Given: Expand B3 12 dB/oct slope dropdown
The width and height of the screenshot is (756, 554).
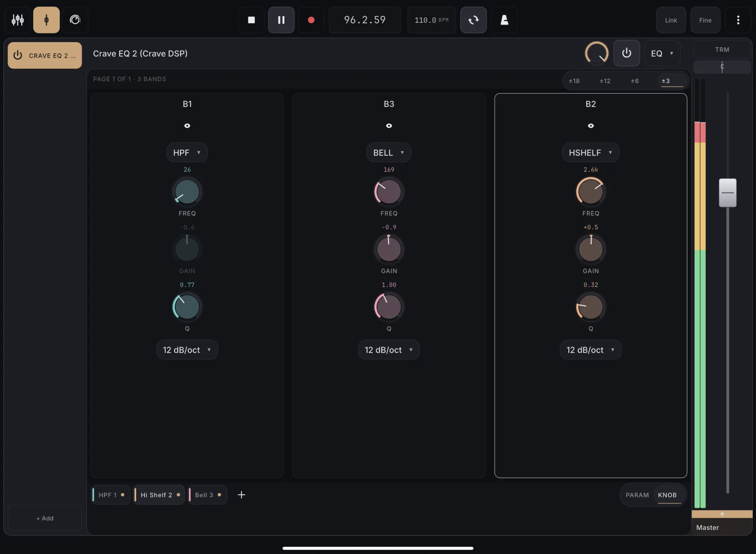Looking at the screenshot, I should [389, 350].
